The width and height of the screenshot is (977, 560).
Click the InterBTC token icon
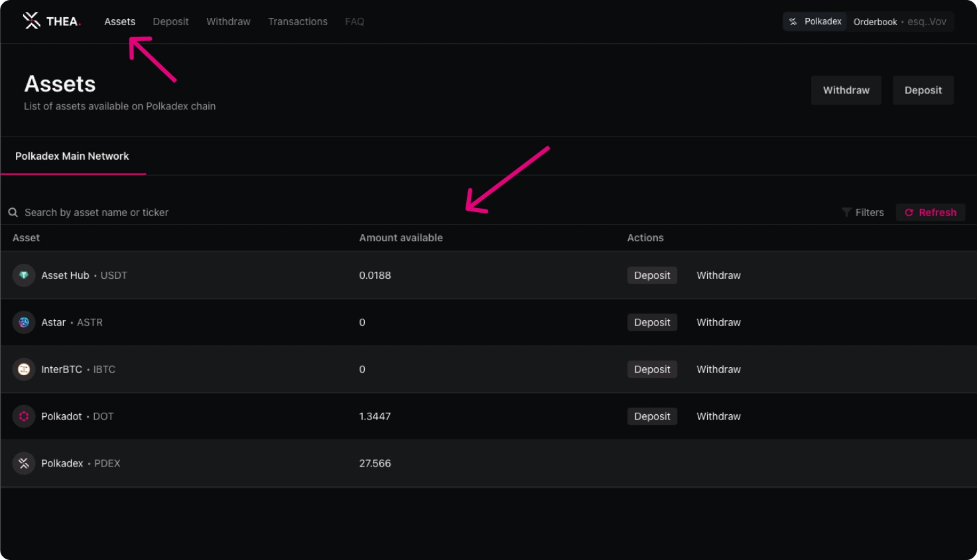tap(24, 369)
